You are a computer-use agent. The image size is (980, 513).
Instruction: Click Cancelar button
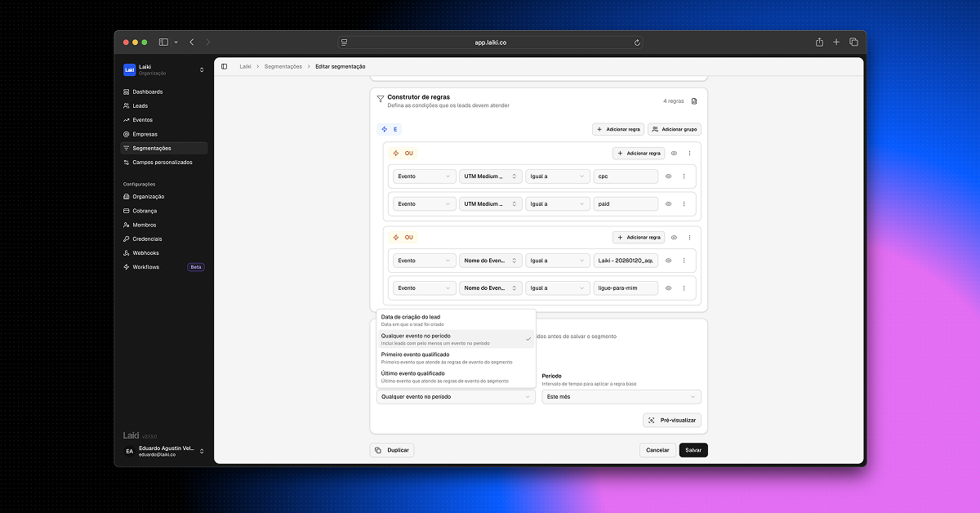(657, 450)
